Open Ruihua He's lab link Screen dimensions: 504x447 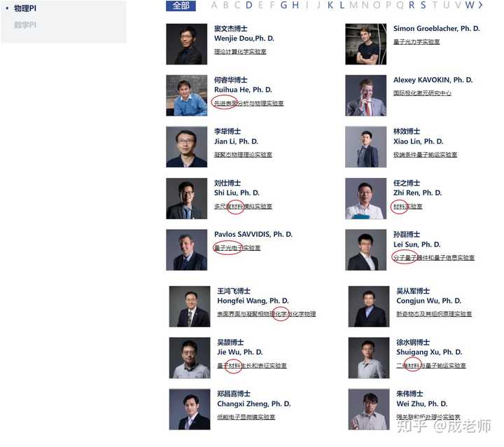pyautogui.click(x=248, y=103)
